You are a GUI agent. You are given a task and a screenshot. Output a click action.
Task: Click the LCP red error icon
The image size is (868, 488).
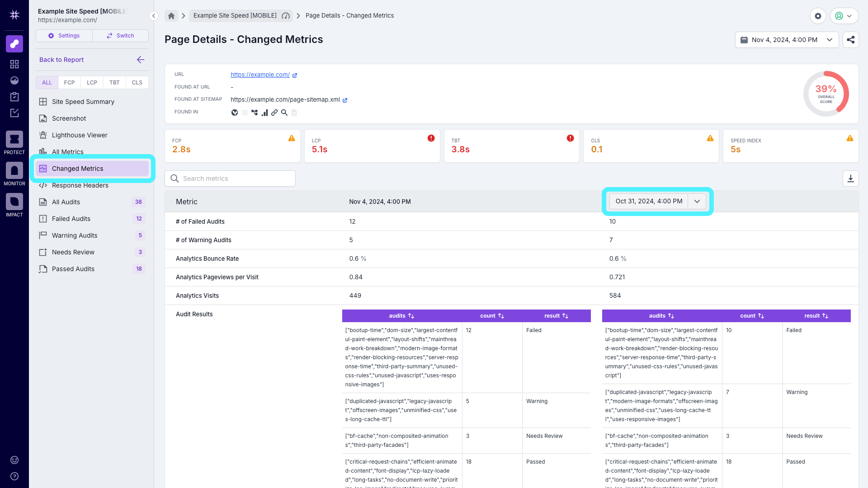coord(431,138)
